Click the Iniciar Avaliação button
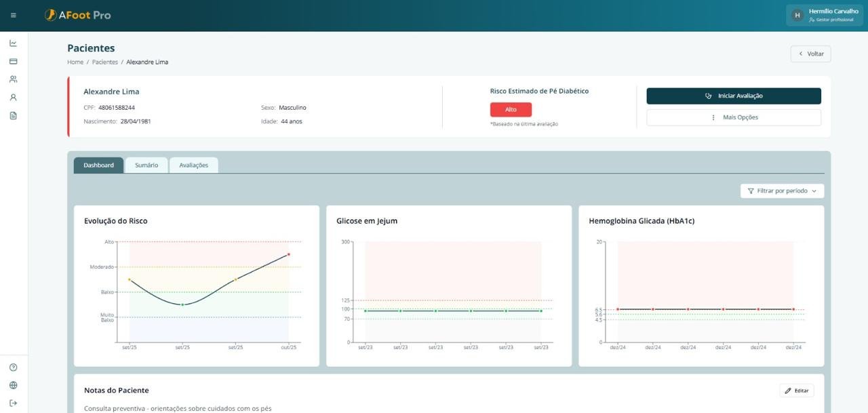The width and height of the screenshot is (868, 413). tap(733, 96)
